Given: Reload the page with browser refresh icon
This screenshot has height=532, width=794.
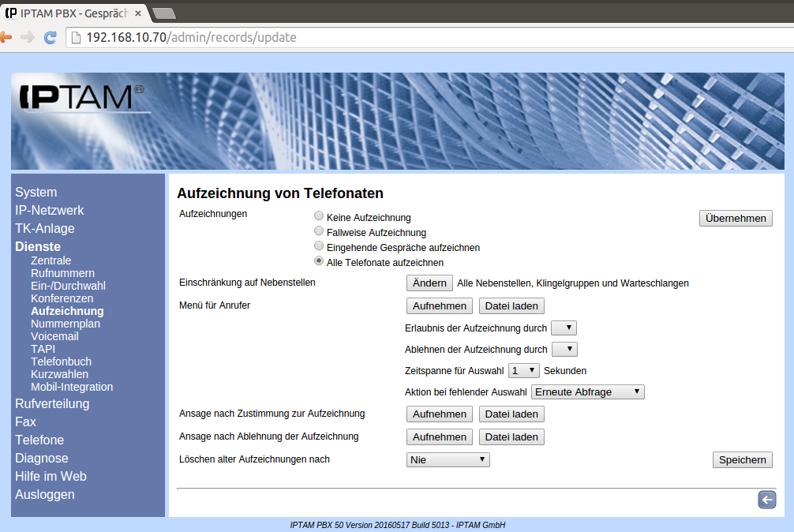Looking at the screenshot, I should coord(50,37).
